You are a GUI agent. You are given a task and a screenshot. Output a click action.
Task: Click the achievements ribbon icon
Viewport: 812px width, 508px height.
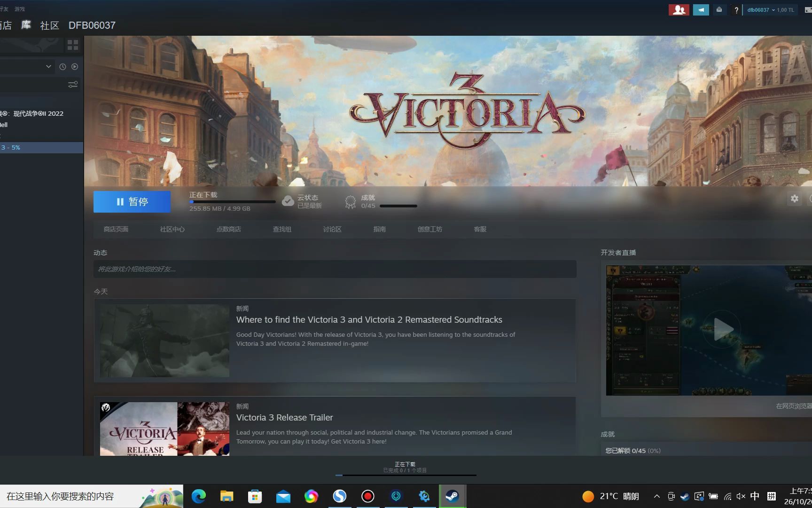(350, 202)
